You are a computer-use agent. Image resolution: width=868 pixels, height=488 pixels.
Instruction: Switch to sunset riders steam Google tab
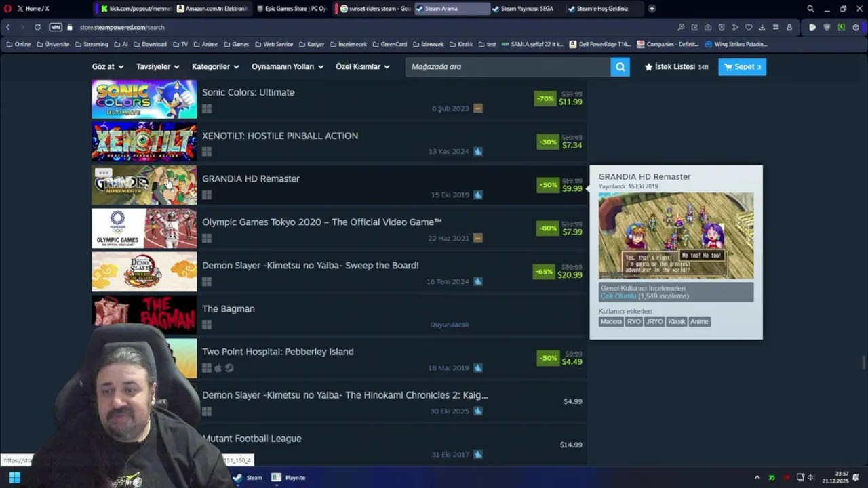pos(374,9)
